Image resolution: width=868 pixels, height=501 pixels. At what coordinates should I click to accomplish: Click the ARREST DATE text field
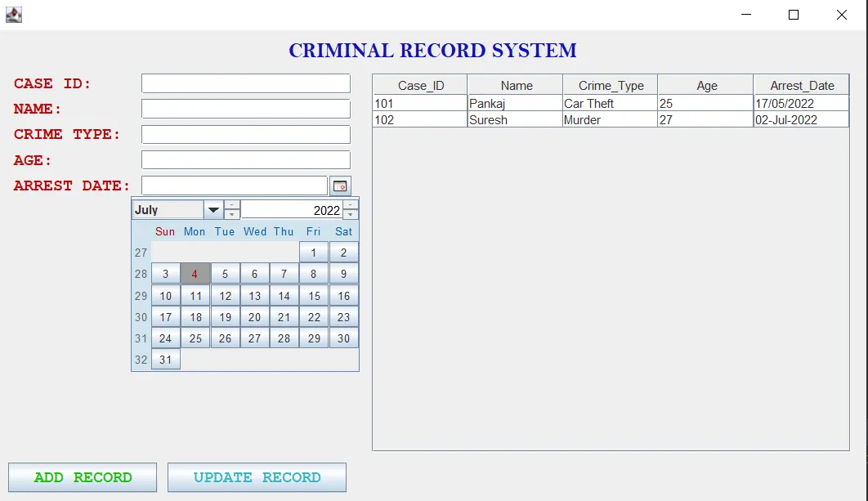[x=235, y=185]
